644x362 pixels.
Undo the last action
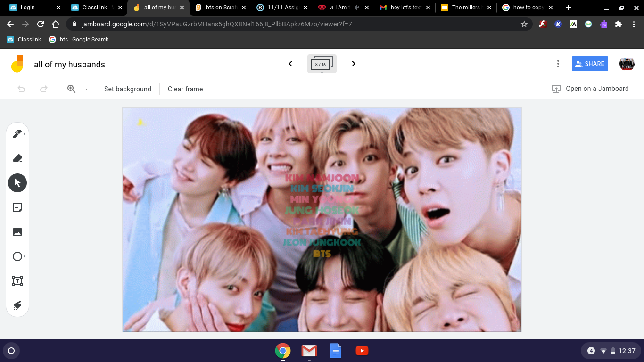click(x=21, y=89)
